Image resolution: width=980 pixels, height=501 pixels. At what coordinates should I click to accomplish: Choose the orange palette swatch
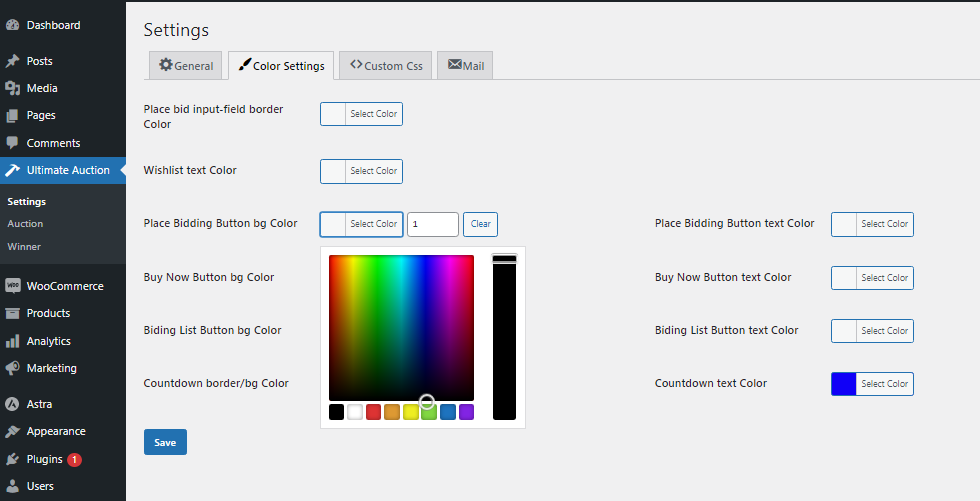tap(392, 412)
